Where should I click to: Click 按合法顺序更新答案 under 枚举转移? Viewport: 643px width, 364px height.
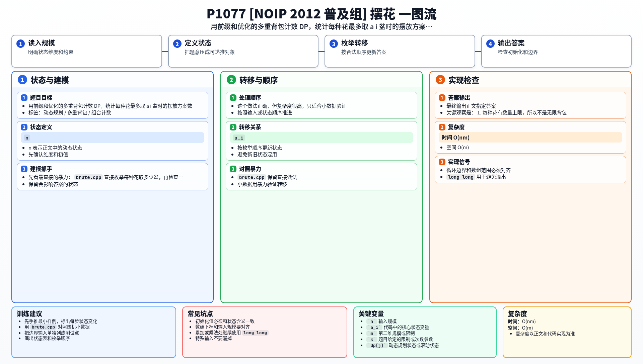[x=364, y=52]
